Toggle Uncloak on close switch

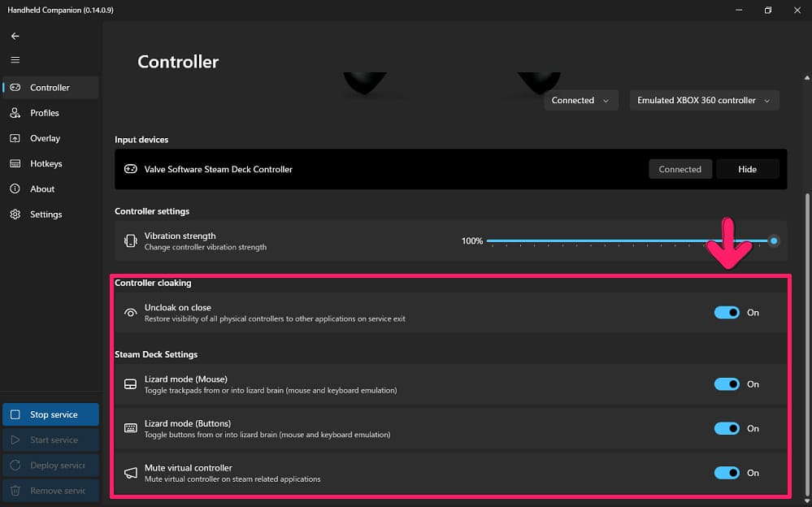[727, 312]
